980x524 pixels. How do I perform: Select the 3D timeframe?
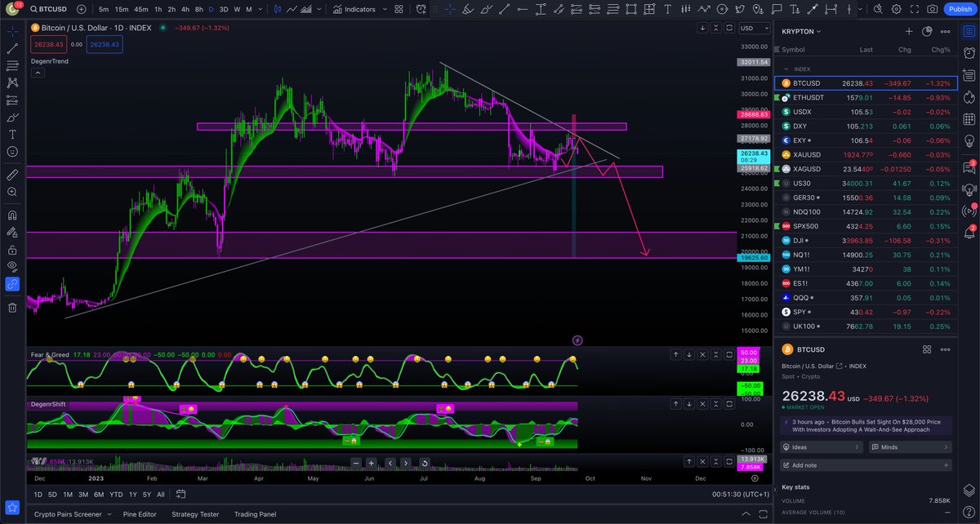[224, 9]
